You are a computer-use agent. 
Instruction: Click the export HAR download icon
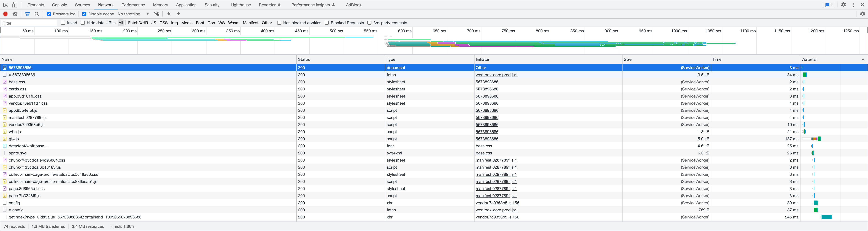(x=179, y=14)
